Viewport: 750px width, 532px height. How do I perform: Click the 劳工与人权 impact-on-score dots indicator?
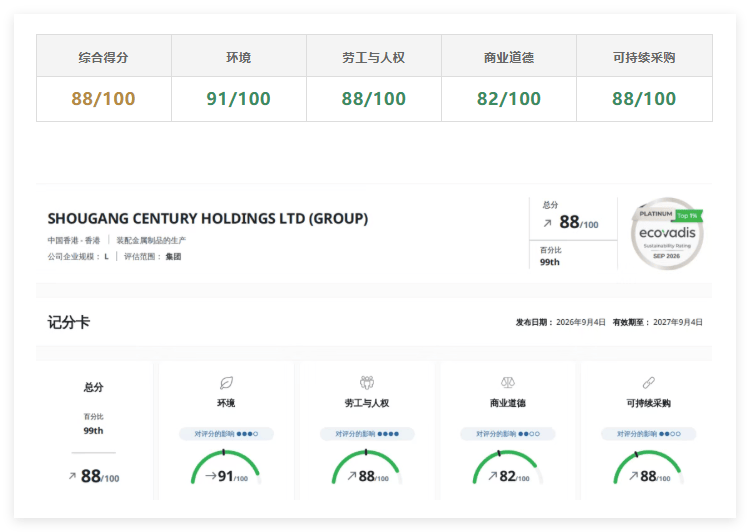pyautogui.click(x=367, y=434)
